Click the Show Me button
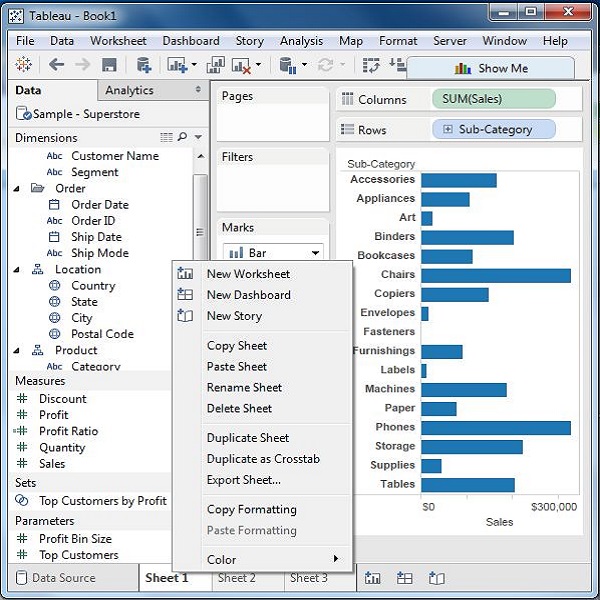The image size is (600, 600). (x=490, y=69)
